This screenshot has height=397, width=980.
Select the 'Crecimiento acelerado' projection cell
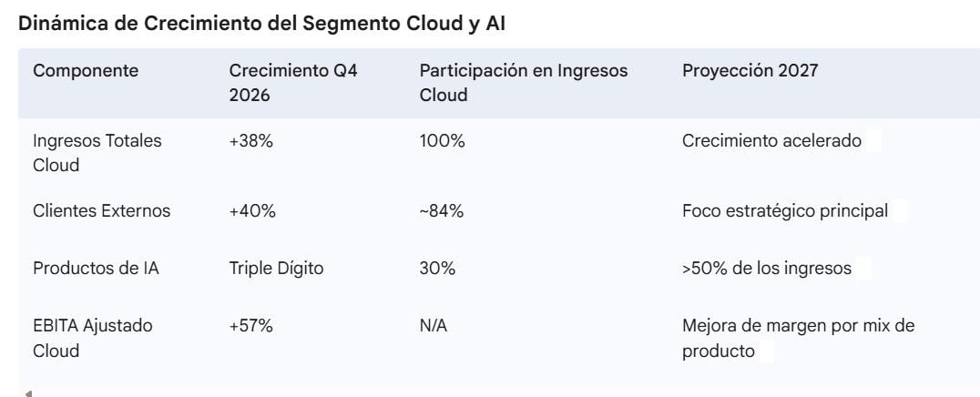tap(771, 141)
